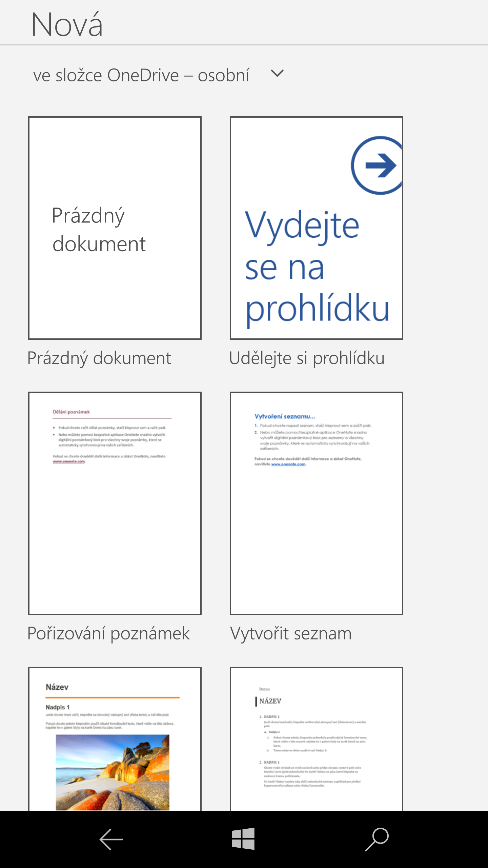Choose the Dělání poznámek template preview
This screenshot has width=488, height=868.
pyautogui.click(x=115, y=503)
